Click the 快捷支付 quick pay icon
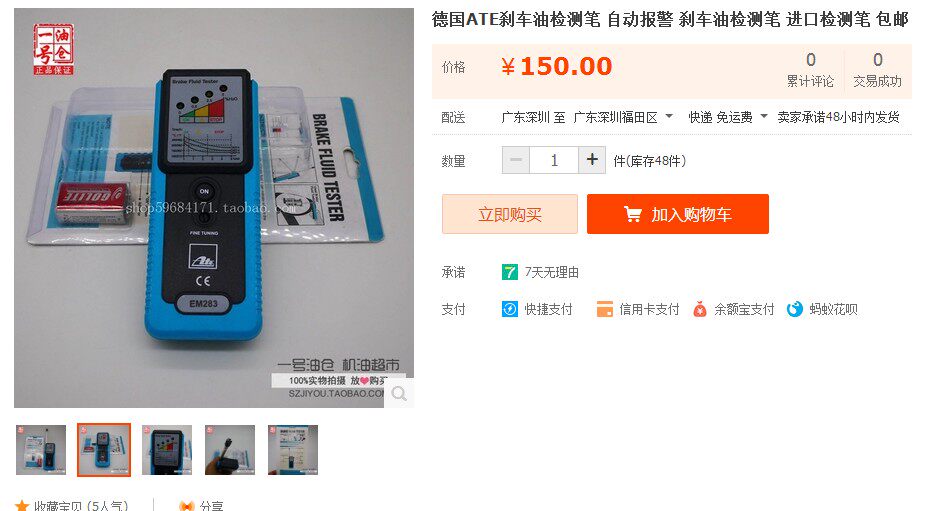925x511 pixels. [x=510, y=309]
